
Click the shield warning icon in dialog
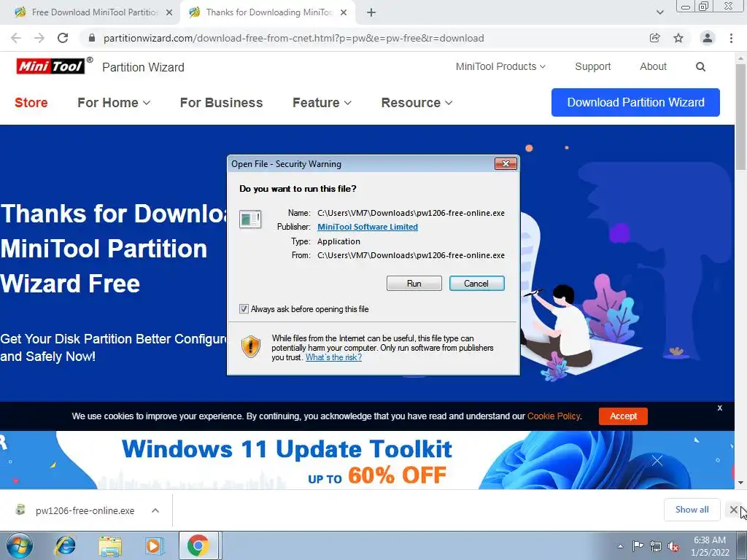pos(251,346)
